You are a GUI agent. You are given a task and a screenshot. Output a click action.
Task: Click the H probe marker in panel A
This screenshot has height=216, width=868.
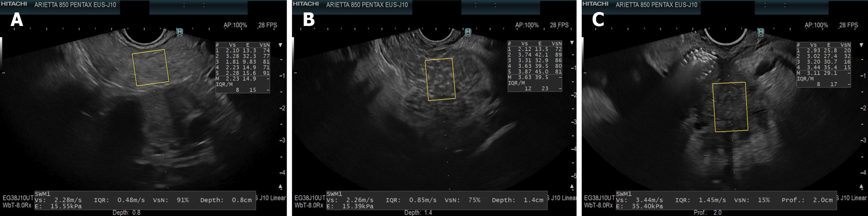pos(180,32)
